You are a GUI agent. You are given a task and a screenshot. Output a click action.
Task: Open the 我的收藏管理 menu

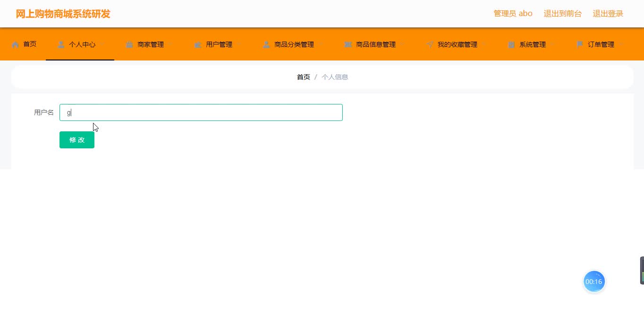[455, 44]
